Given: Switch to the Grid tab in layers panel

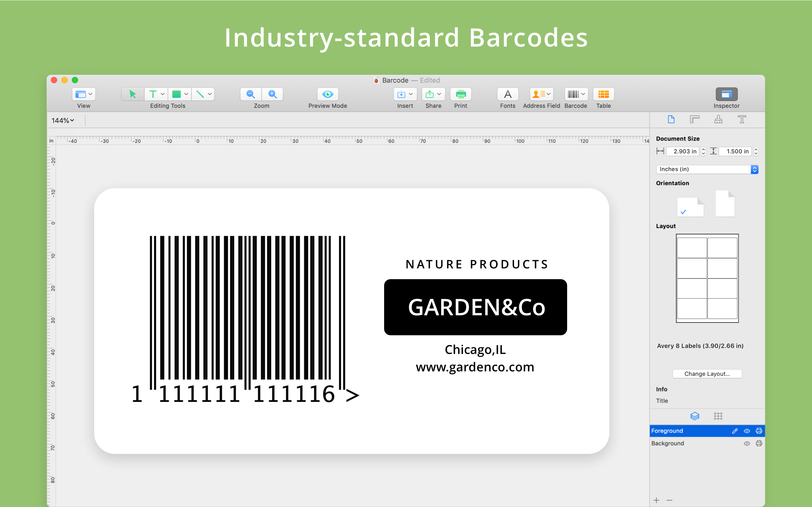Looking at the screenshot, I should tap(718, 416).
